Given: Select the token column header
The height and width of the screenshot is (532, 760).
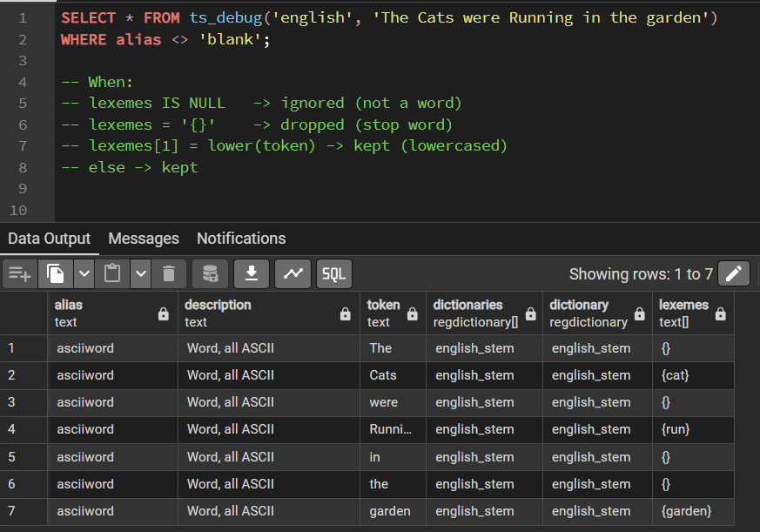Looking at the screenshot, I should tap(393, 313).
